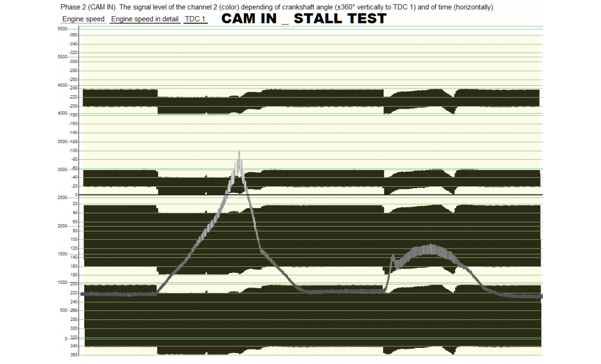Open the Engine speed tab
This screenshot has height=364, width=601.
(83, 19)
